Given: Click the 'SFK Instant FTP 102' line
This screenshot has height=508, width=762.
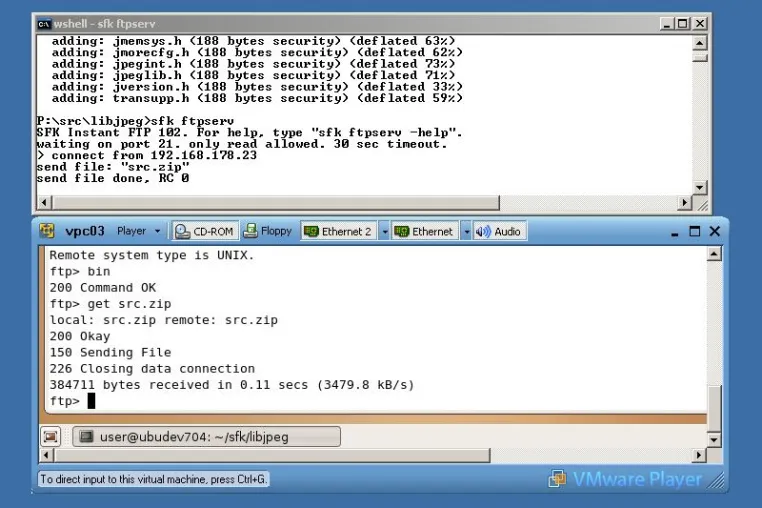Looking at the screenshot, I should point(249,133).
